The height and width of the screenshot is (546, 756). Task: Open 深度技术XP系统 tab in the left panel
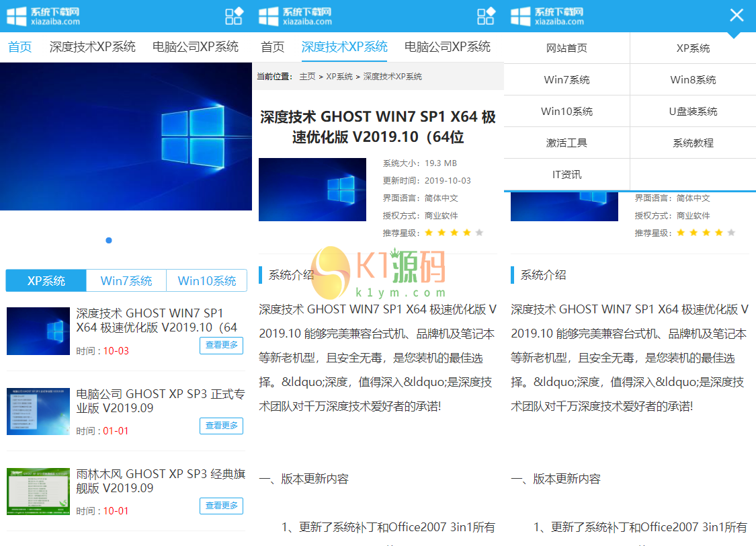point(93,47)
